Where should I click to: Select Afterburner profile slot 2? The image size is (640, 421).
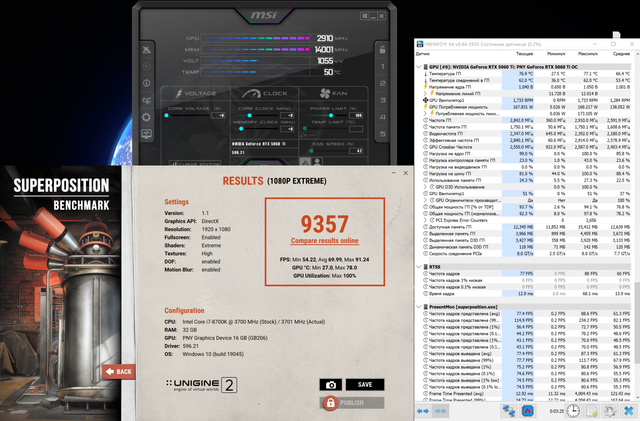tap(382, 83)
